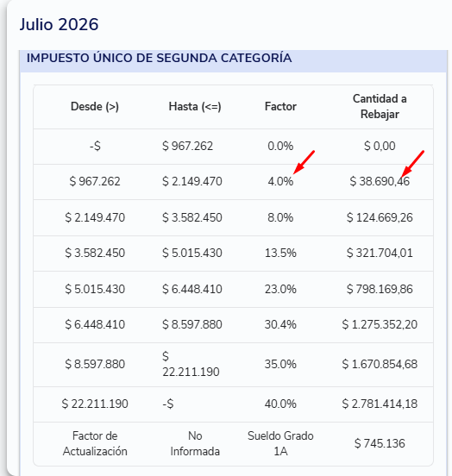Select the $ 38.690,46 rebate cell

(x=380, y=182)
